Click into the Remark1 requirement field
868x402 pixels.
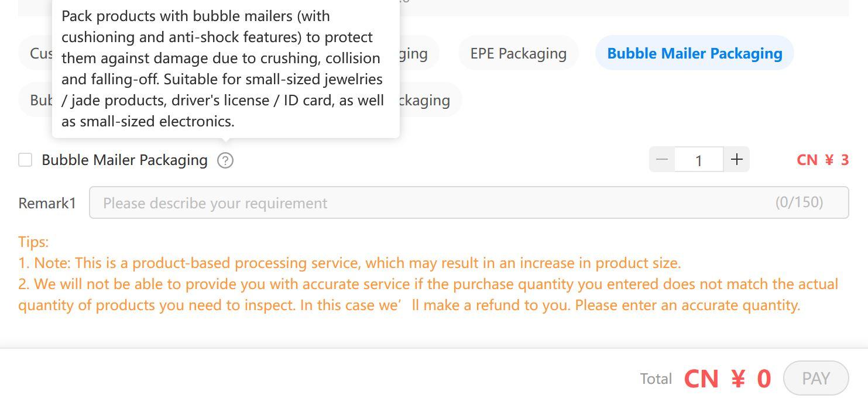(469, 202)
